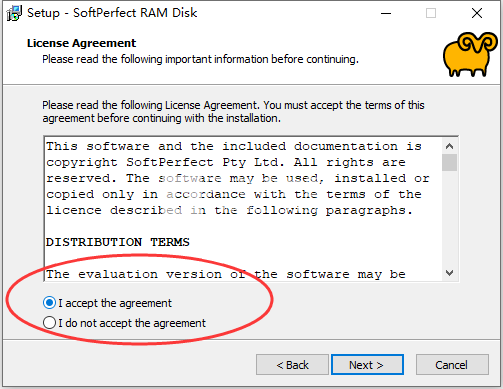Click the "Please read the following important information" subtitle
This screenshot has height=389, width=503.
point(200,59)
